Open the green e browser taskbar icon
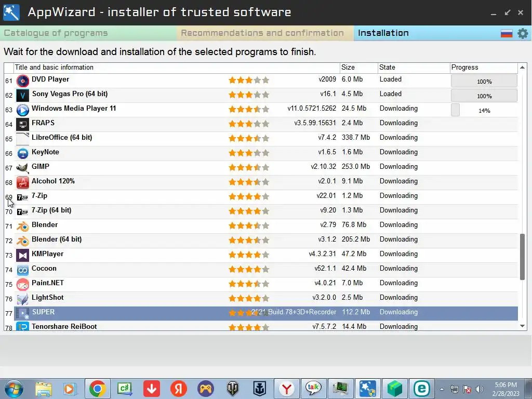This screenshot has height=399, width=532. pyautogui.click(x=422, y=389)
